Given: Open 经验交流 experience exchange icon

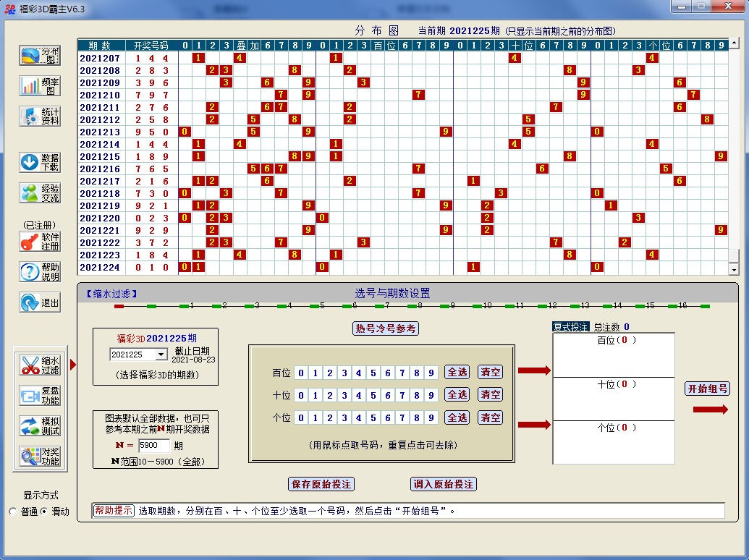Looking at the screenshot, I should click(x=40, y=192).
